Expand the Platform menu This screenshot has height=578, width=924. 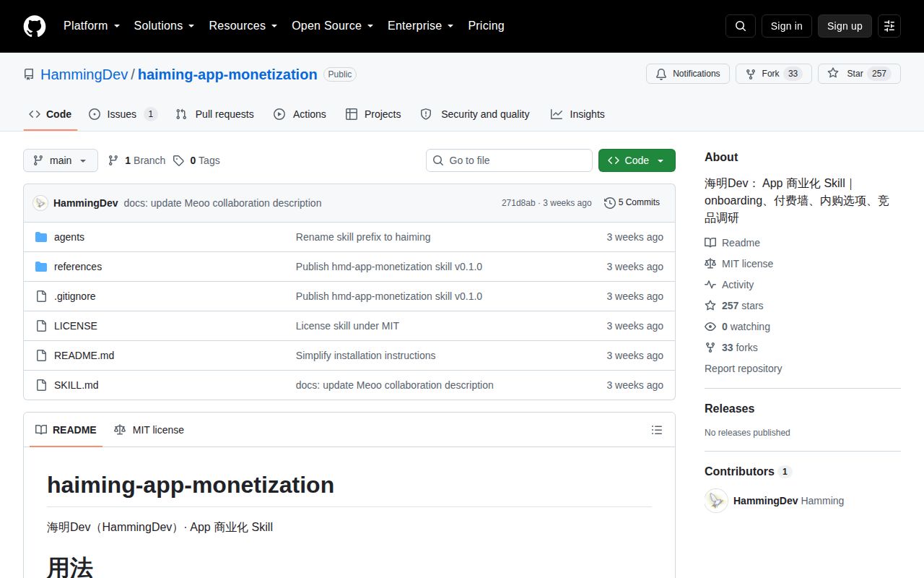tap(91, 26)
